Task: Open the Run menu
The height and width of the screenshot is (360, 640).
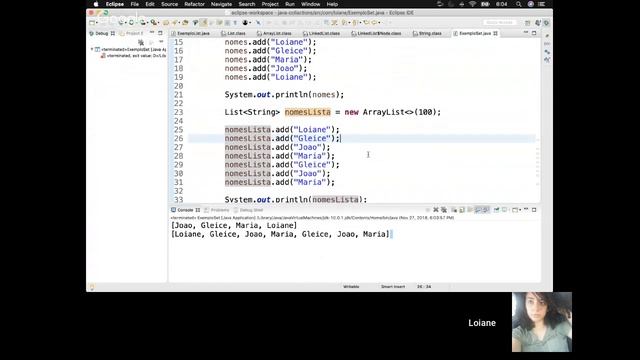Action: pos(290,4)
